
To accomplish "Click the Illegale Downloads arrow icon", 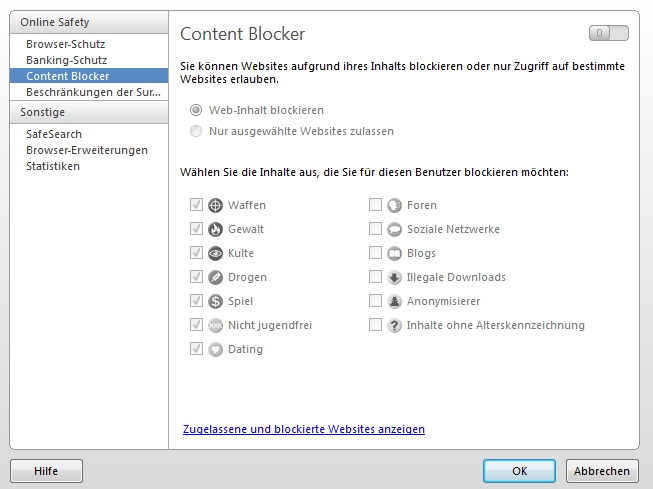I will coord(394,277).
